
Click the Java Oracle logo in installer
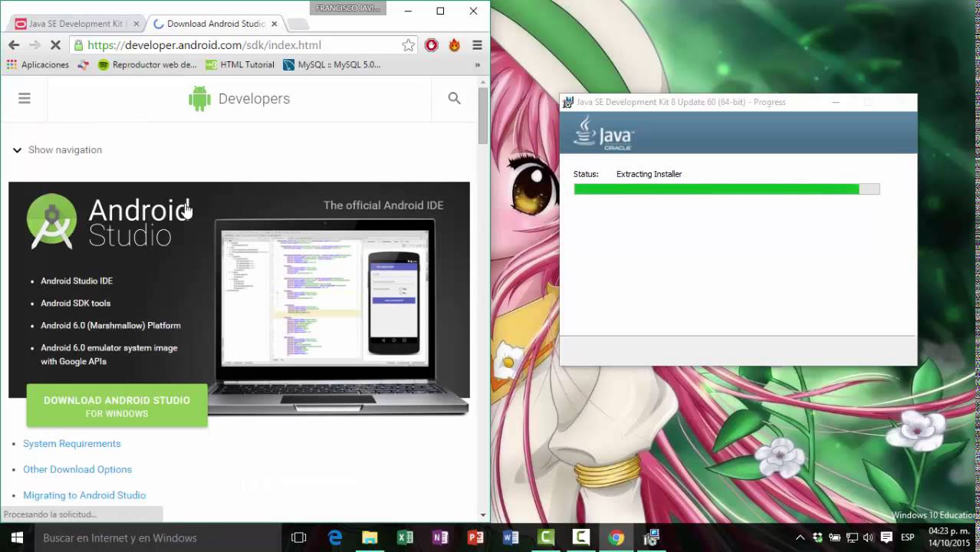[603, 133]
